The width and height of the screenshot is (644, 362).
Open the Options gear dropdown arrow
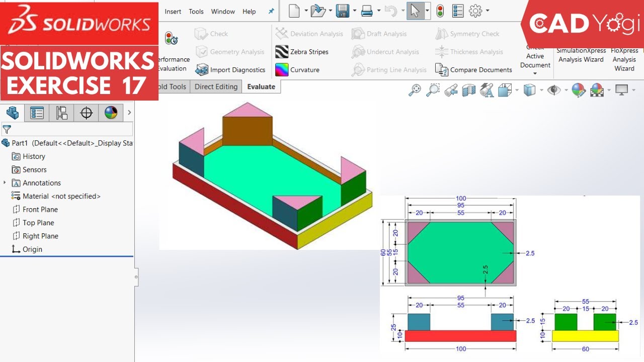(488, 11)
